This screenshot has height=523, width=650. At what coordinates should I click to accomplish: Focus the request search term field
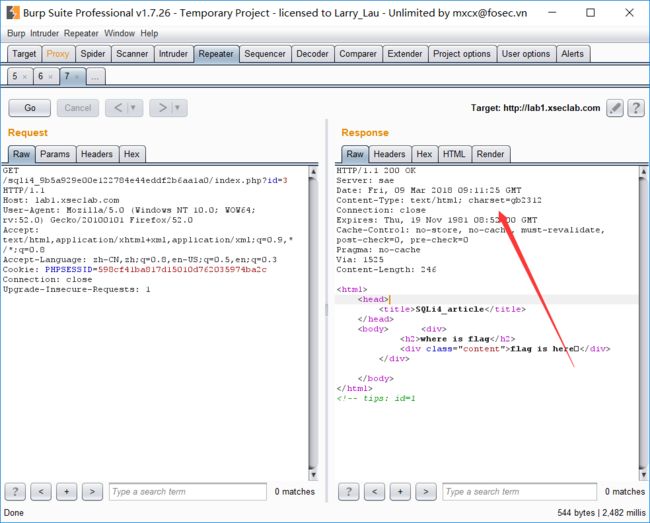pos(188,492)
